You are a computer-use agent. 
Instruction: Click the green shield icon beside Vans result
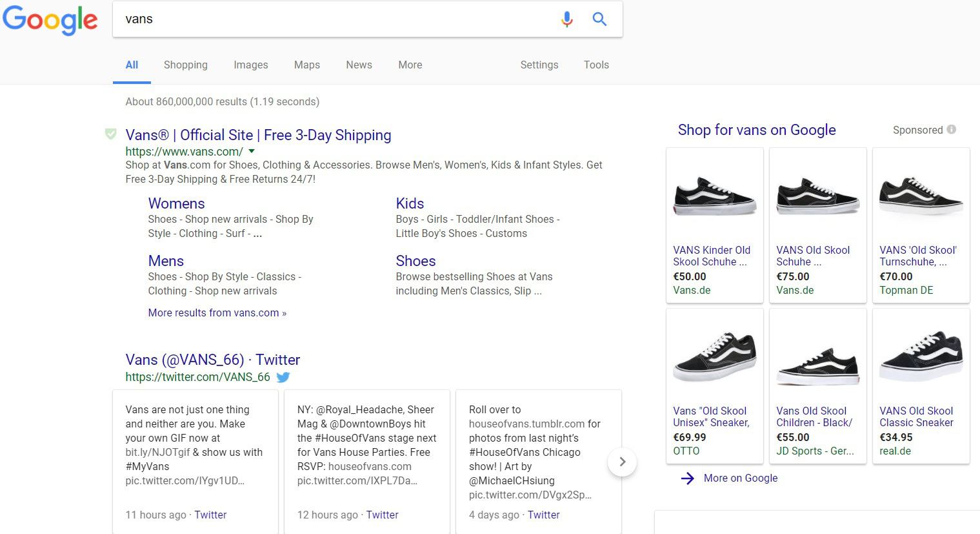tap(111, 134)
